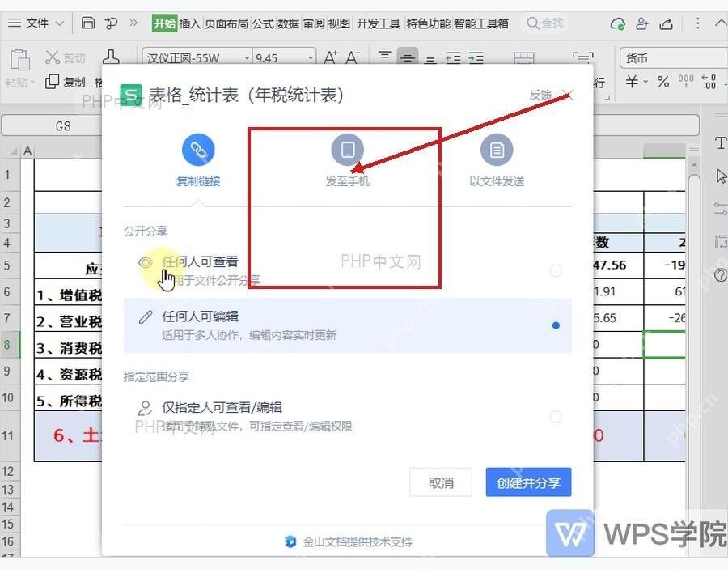Click the 创建并分享 button
The image size is (728, 569).
pyautogui.click(x=528, y=482)
